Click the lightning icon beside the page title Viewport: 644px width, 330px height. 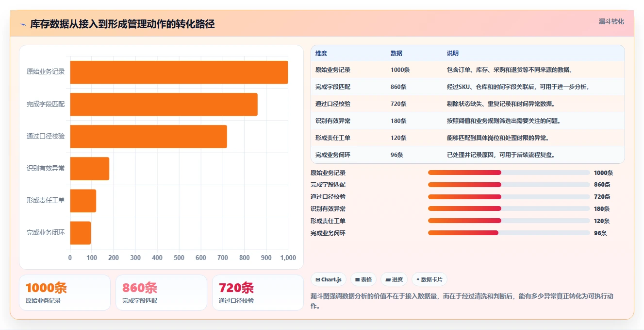tap(23, 24)
